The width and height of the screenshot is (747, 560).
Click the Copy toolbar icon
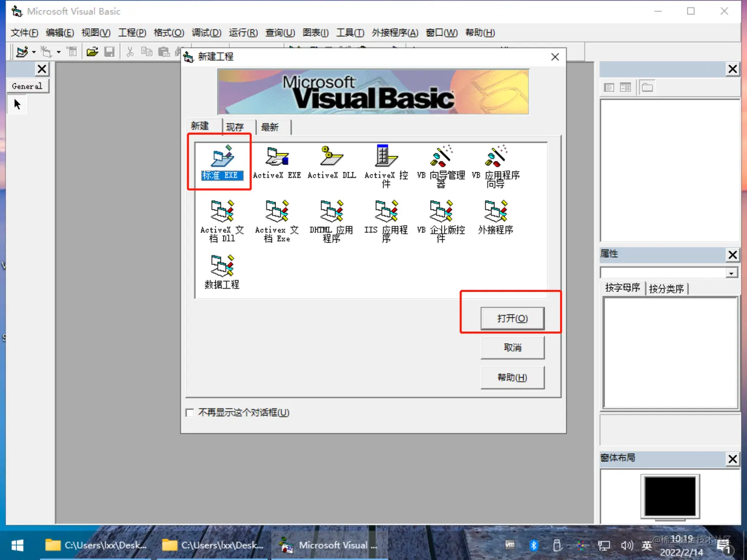pyautogui.click(x=147, y=51)
